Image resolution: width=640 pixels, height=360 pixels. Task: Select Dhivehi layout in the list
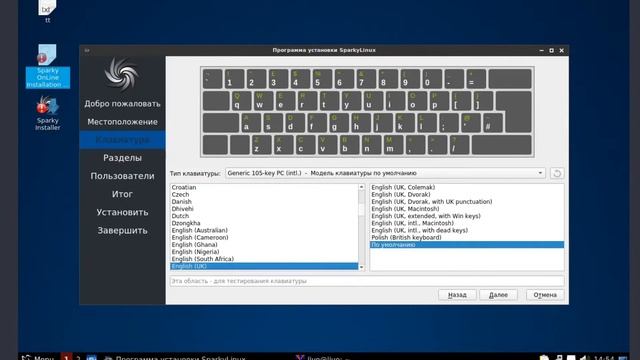264,209
